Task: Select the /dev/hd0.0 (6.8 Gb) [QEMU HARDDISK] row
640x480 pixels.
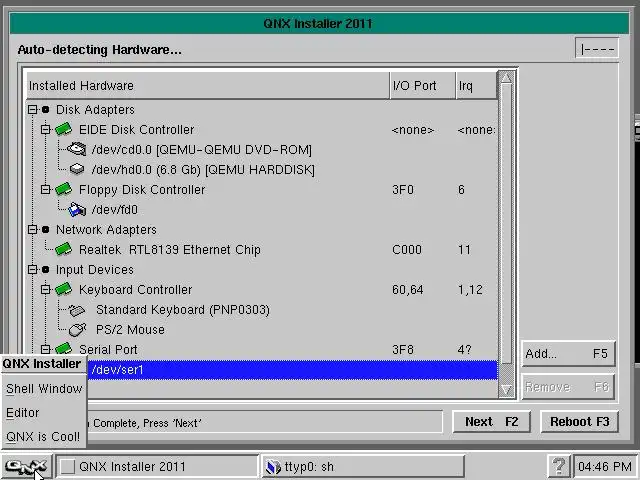Action: [x=262, y=169]
